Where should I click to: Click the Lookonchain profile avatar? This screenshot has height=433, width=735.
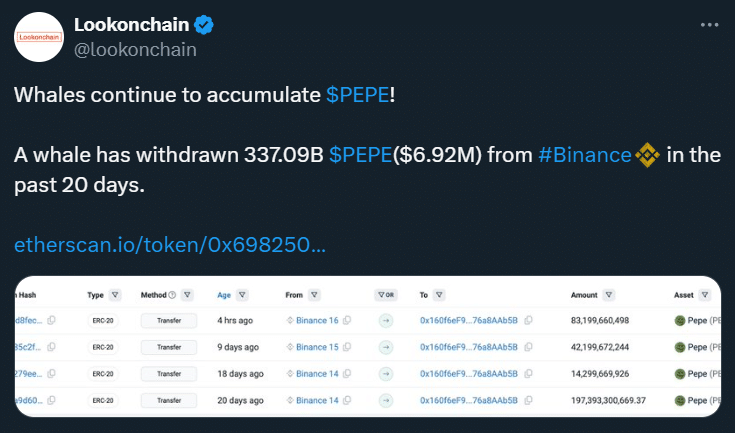tap(40, 38)
